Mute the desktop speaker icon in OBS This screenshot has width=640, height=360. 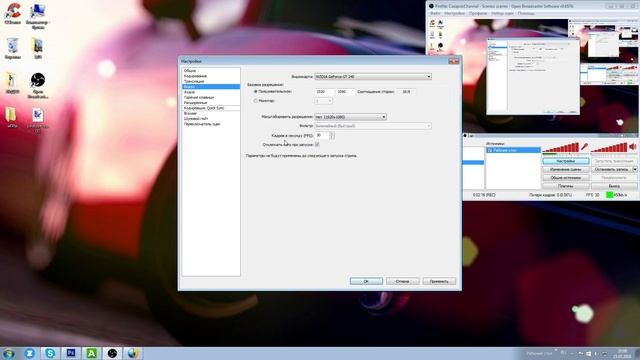(x=633, y=147)
